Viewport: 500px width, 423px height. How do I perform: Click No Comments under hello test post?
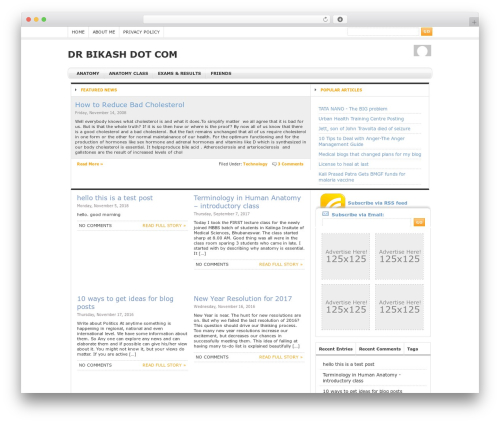pos(95,226)
